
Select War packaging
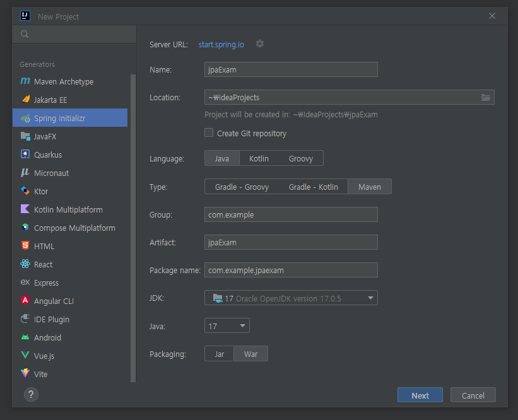(250, 354)
